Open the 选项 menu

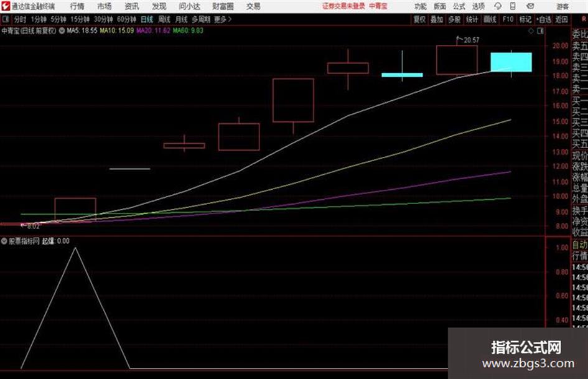click(478, 6)
